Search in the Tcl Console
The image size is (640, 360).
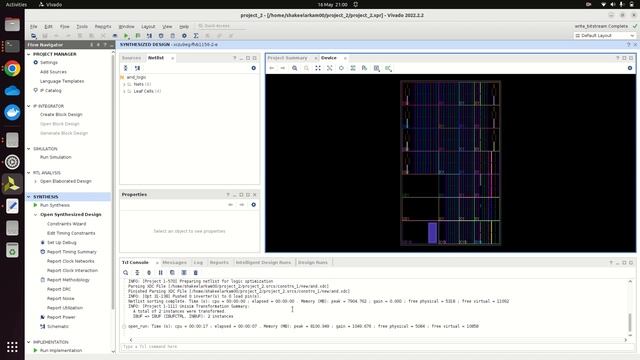126,273
